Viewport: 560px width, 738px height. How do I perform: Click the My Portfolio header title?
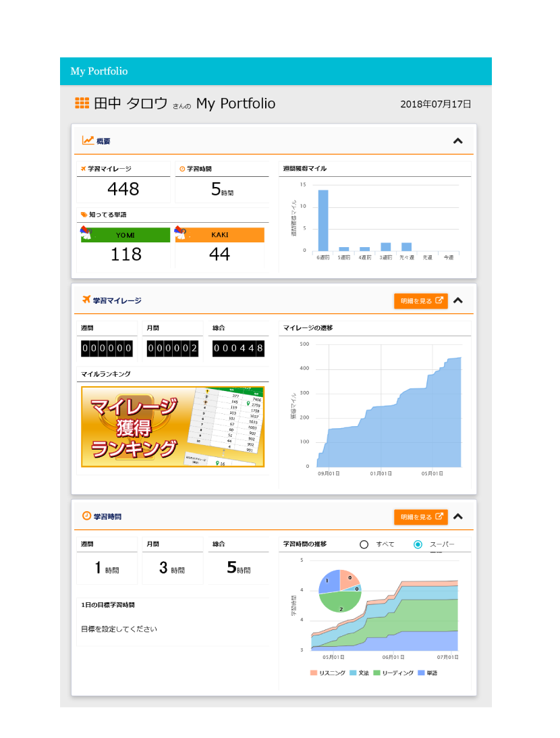[x=99, y=71]
